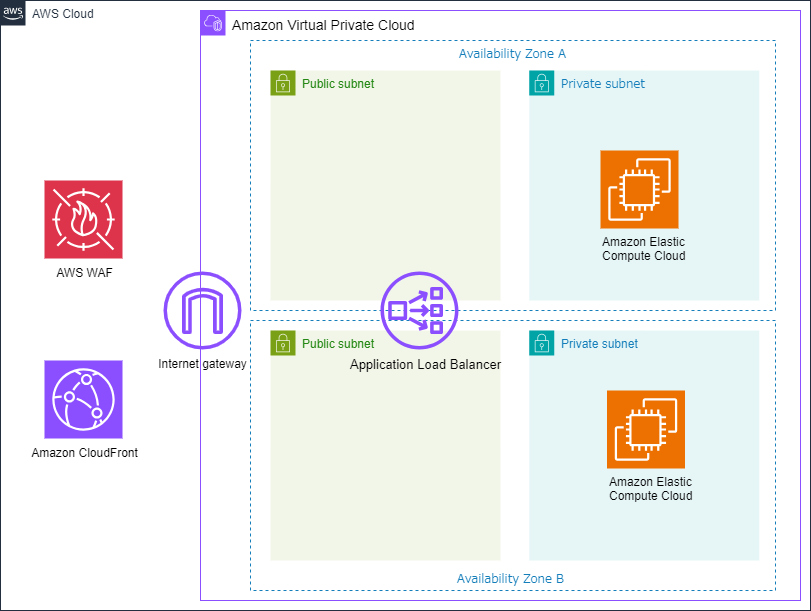Click the EC2 icon in Availability Zone A
The width and height of the screenshot is (811, 611).
click(639, 189)
